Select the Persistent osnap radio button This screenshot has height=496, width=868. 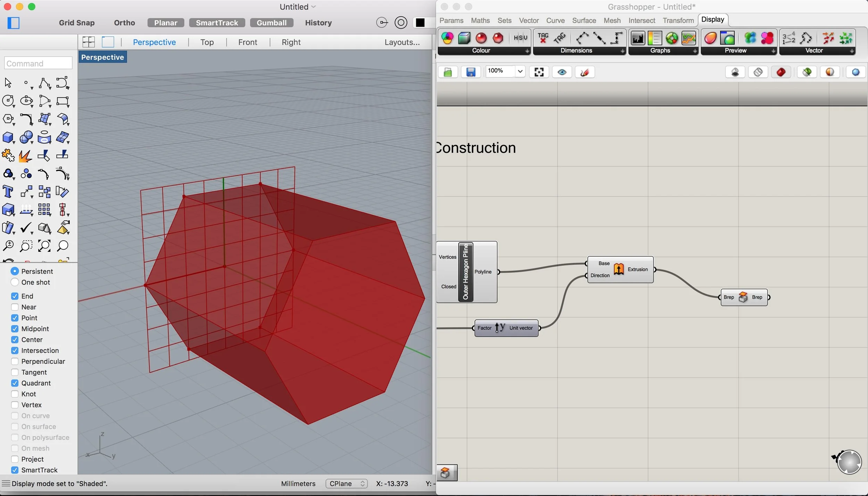click(x=15, y=271)
